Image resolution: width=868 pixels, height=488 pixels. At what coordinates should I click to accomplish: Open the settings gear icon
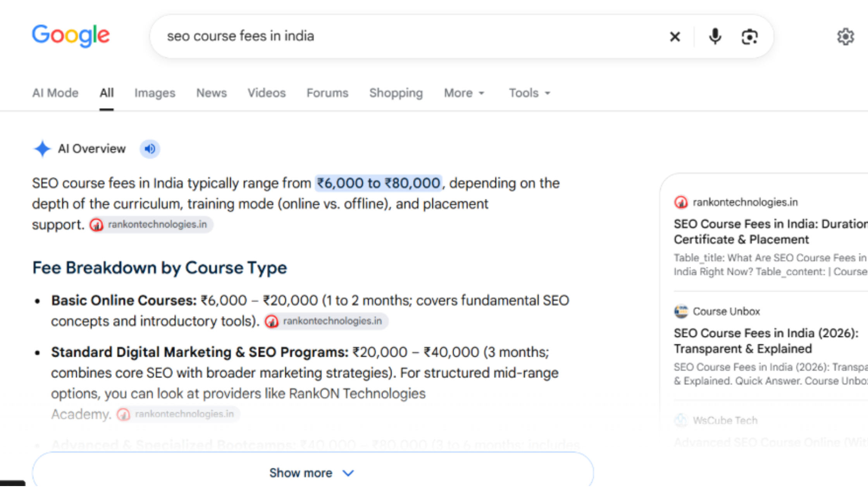pyautogui.click(x=845, y=37)
